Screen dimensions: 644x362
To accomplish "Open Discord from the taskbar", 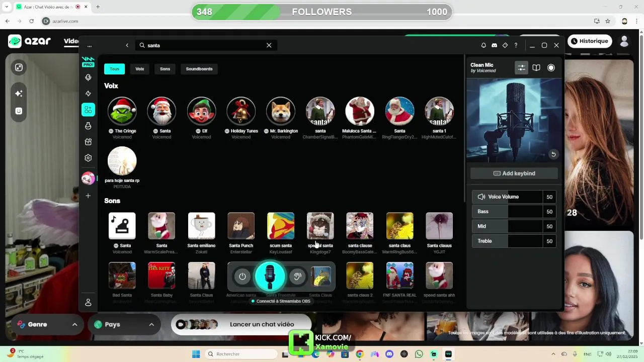I will click(x=389, y=354).
